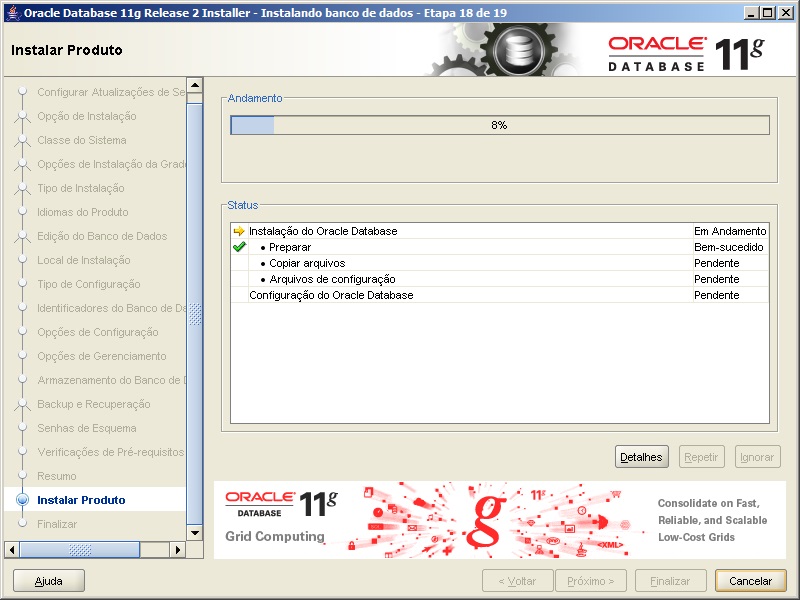Select the Tipo de Configuração step
This screenshot has height=600, width=800.
(x=89, y=284)
